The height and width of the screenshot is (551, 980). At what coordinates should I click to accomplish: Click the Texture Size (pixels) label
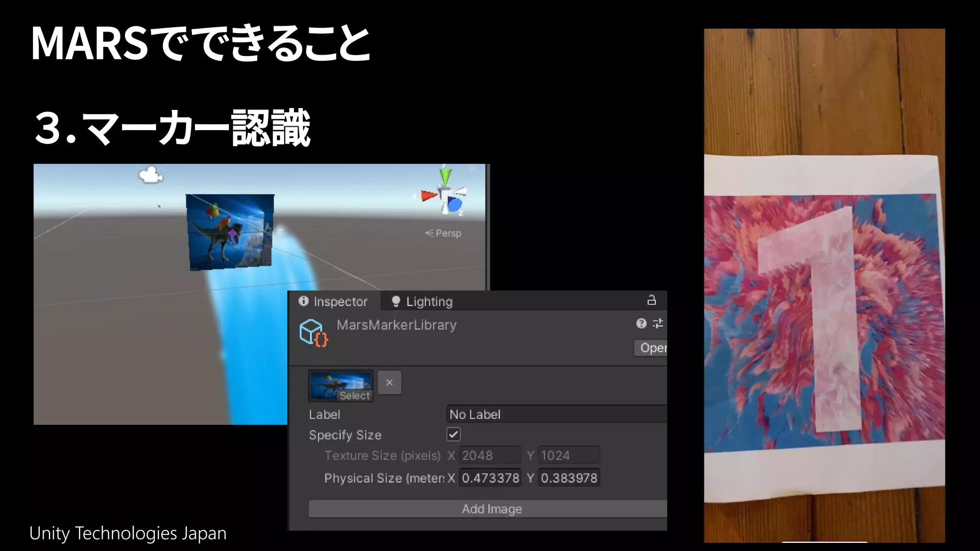click(x=382, y=455)
